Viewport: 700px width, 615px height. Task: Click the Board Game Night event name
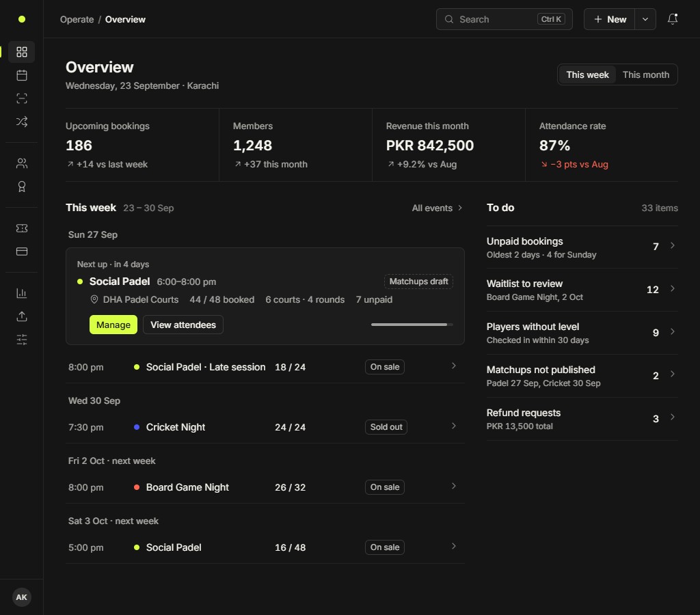(187, 487)
